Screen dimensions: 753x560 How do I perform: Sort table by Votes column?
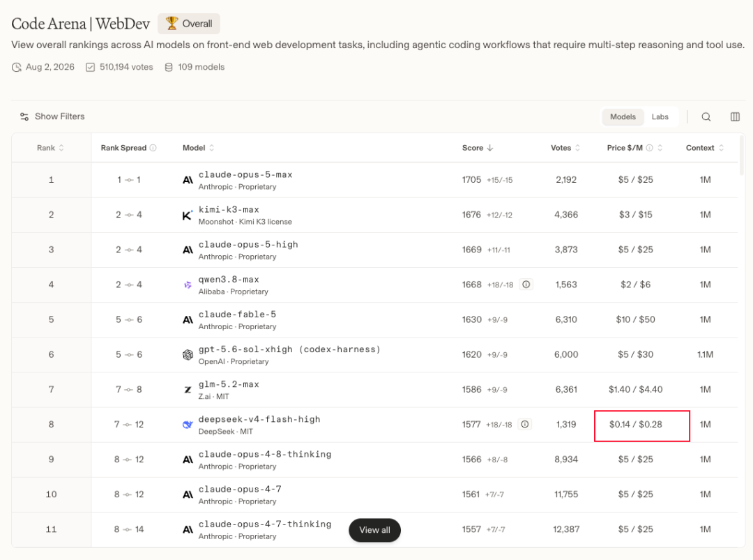coord(578,148)
